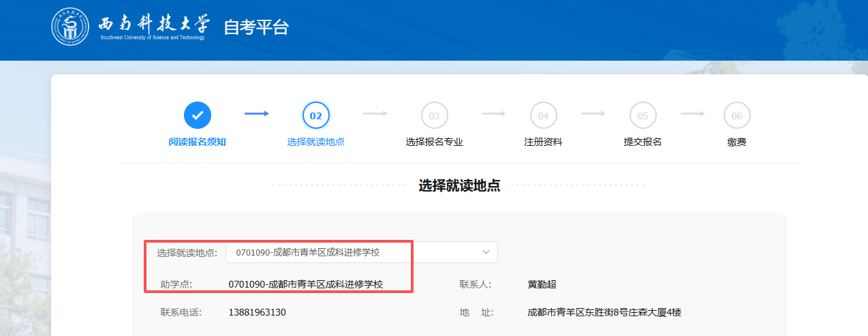The width and height of the screenshot is (868, 336).
Task: Click the 联系电话 label
Action: click(180, 312)
